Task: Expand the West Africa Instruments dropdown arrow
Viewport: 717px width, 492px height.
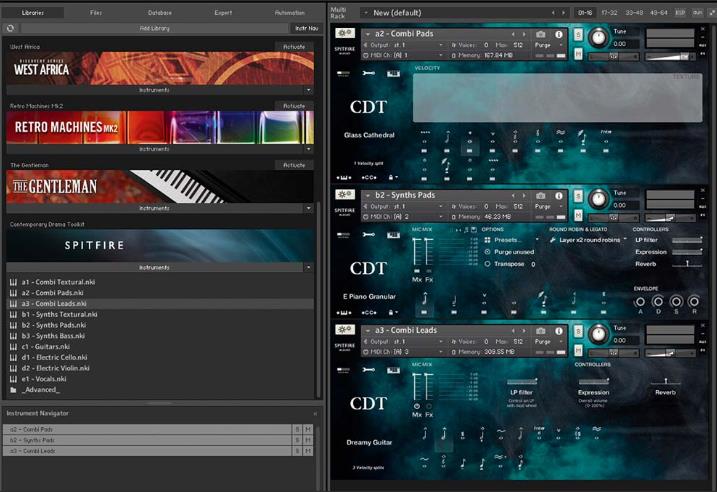Action: pyautogui.click(x=308, y=89)
